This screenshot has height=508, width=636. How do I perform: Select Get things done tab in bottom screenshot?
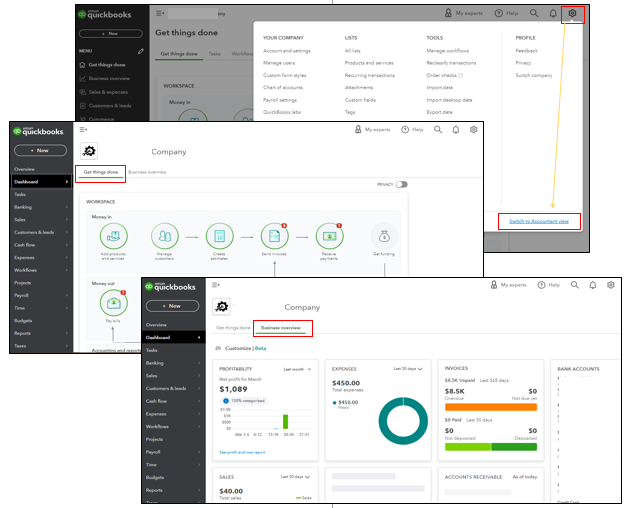pyautogui.click(x=233, y=328)
